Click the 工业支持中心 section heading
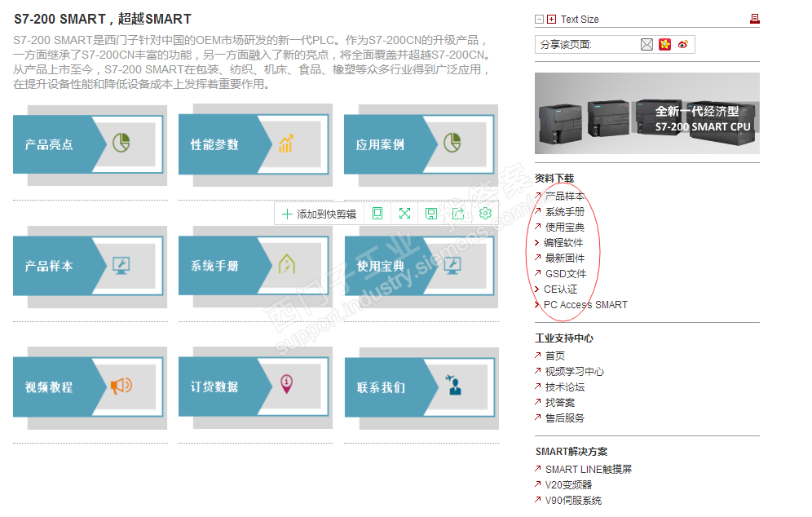This screenshot has height=517, width=812. pos(564,338)
